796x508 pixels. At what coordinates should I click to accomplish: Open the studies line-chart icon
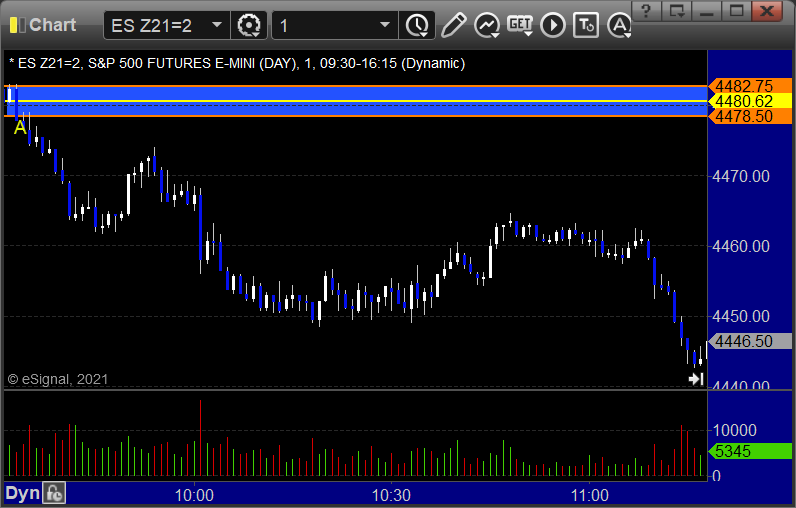pyautogui.click(x=487, y=25)
